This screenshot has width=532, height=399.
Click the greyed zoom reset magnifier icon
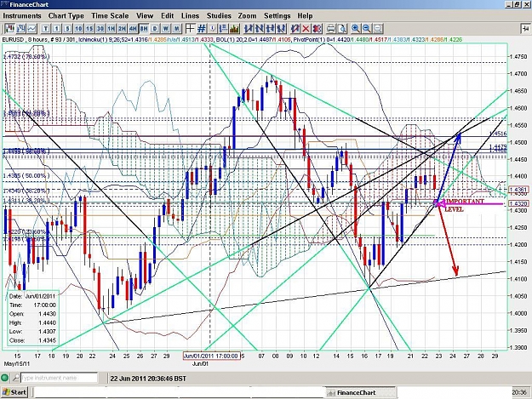(378, 28)
